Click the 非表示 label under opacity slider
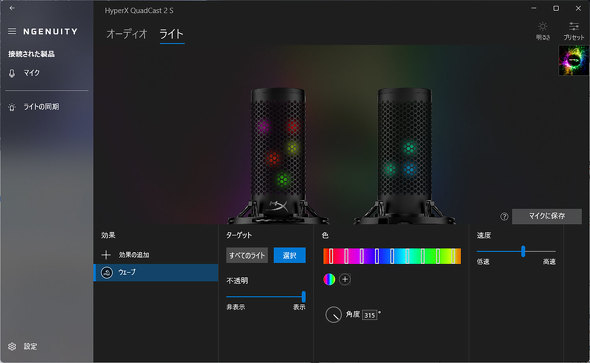The image size is (590, 363). [x=236, y=307]
